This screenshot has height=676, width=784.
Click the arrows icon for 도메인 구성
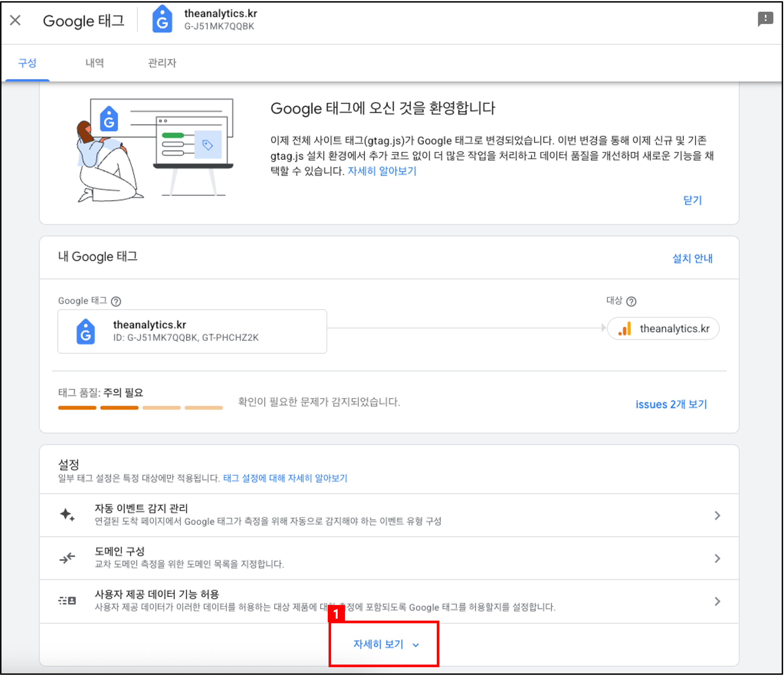coord(67,558)
